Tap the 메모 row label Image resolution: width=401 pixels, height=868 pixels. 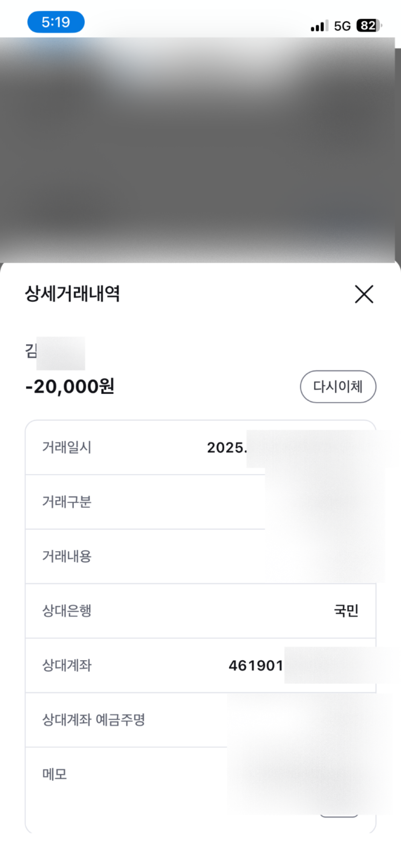click(x=55, y=774)
